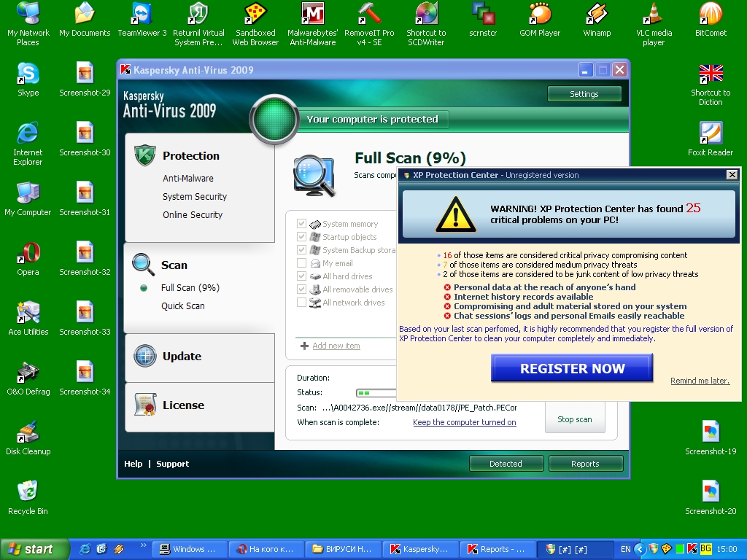Launch Malwarebytes' Anti-Malware desktop icon

coord(312,23)
